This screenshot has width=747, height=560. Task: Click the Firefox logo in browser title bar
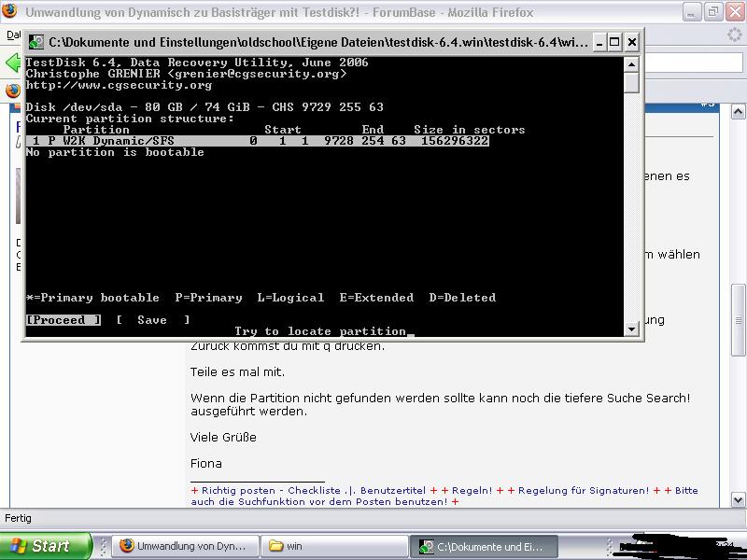pos(9,10)
